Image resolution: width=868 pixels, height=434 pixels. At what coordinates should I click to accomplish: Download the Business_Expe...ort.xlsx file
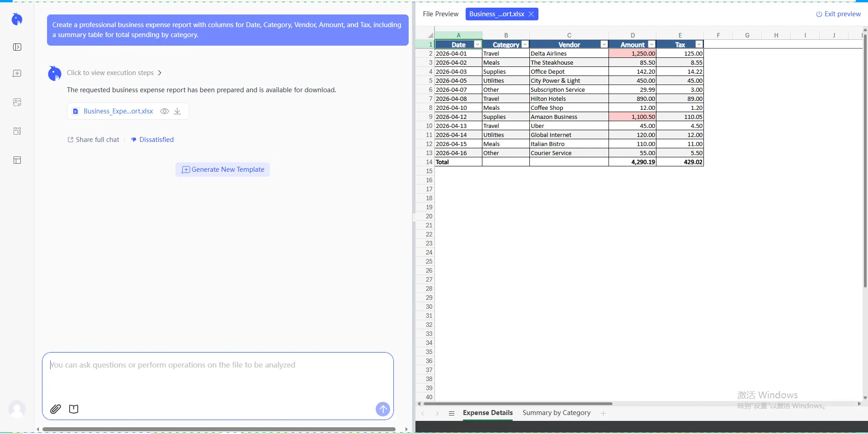pyautogui.click(x=177, y=111)
